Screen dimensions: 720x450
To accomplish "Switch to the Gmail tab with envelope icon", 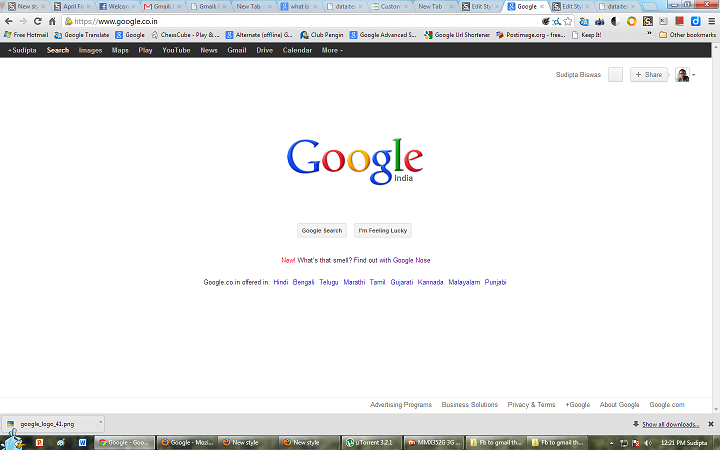I will coord(163,6).
